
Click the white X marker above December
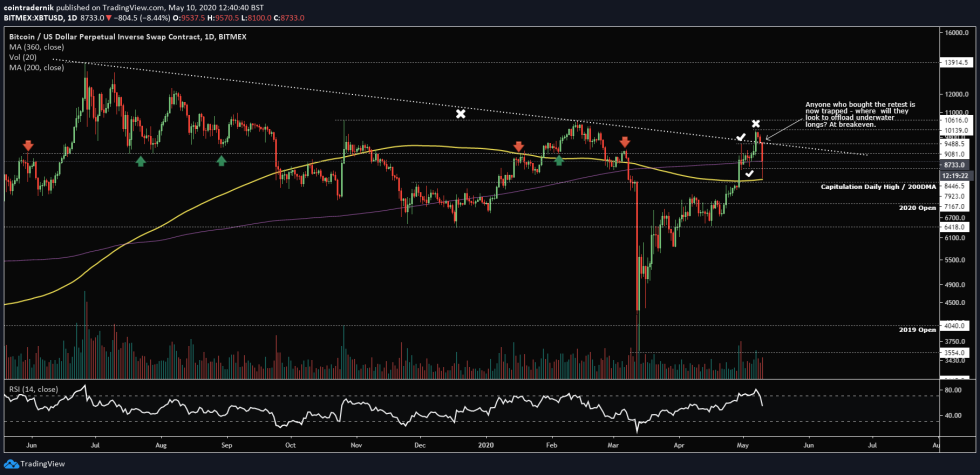(x=460, y=114)
